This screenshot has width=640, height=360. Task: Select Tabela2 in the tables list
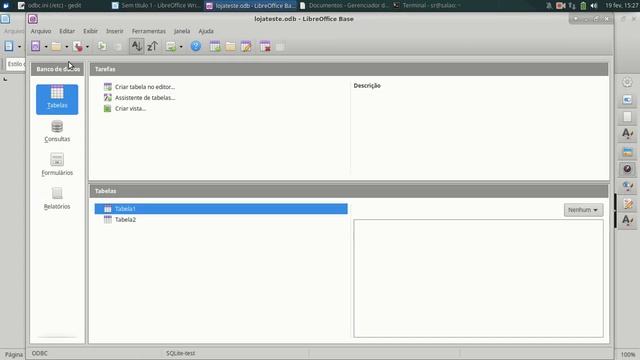click(x=221, y=220)
